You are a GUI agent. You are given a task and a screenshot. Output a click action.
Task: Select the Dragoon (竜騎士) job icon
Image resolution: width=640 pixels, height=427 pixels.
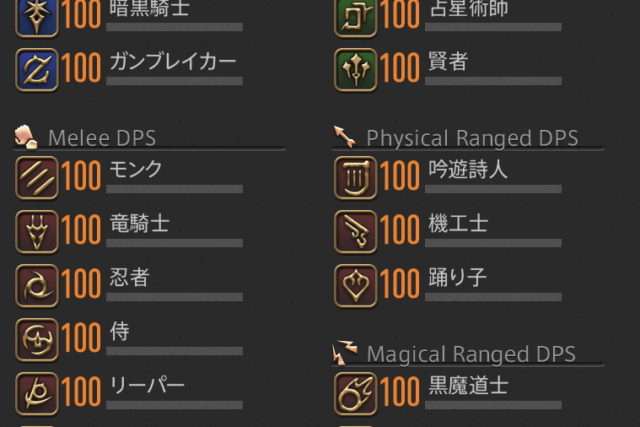tap(37, 232)
